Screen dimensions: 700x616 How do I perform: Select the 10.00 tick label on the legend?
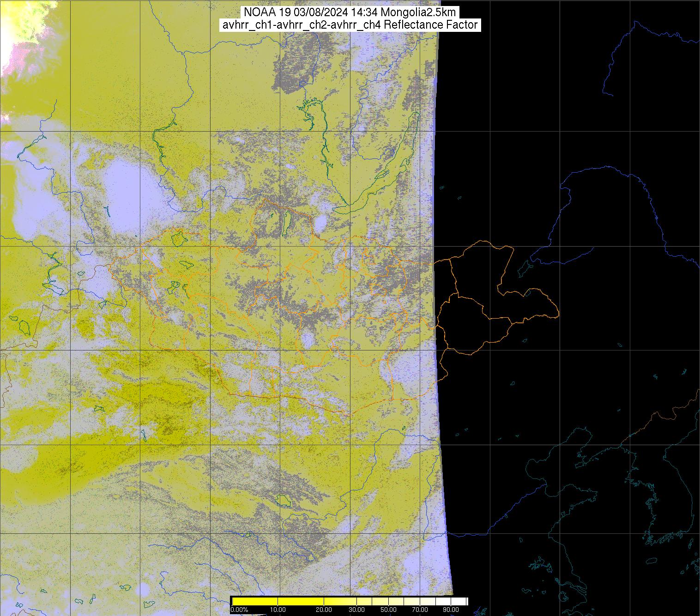(x=278, y=610)
